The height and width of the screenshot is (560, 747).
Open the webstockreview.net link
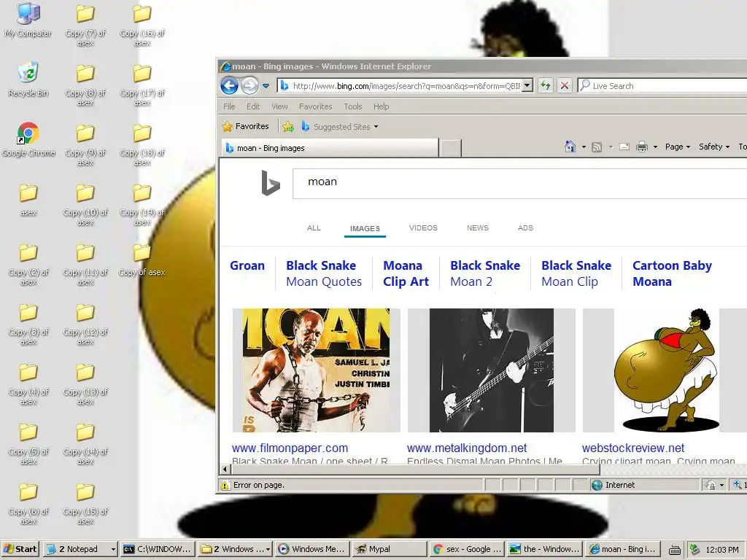pos(633,448)
